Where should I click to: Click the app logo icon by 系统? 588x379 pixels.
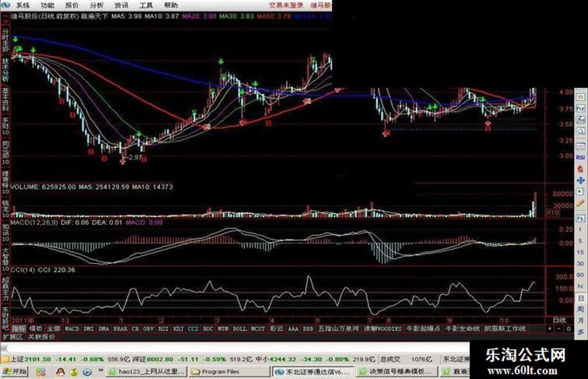(6, 5)
